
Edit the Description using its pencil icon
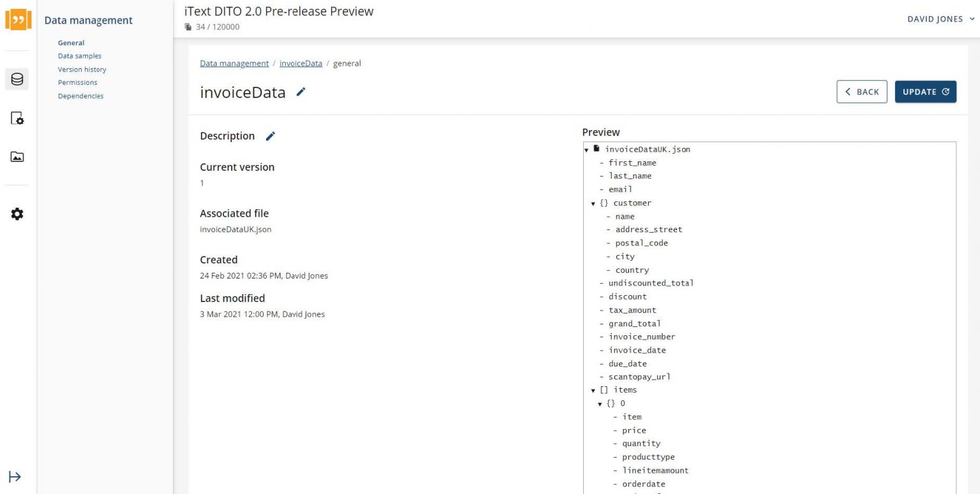pos(270,136)
